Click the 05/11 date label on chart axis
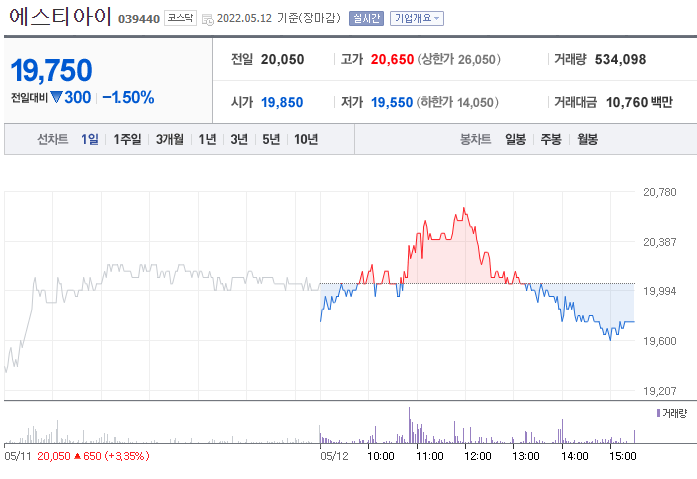 18,456
